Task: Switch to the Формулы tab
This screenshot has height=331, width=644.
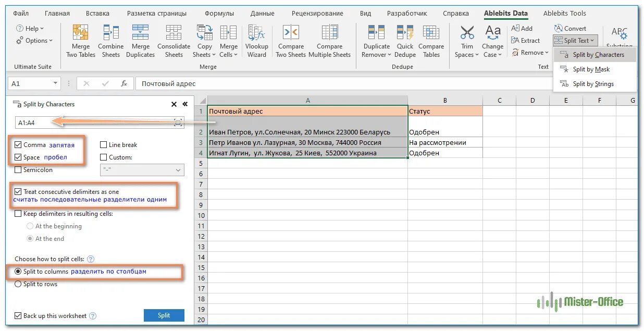Action: (219, 14)
